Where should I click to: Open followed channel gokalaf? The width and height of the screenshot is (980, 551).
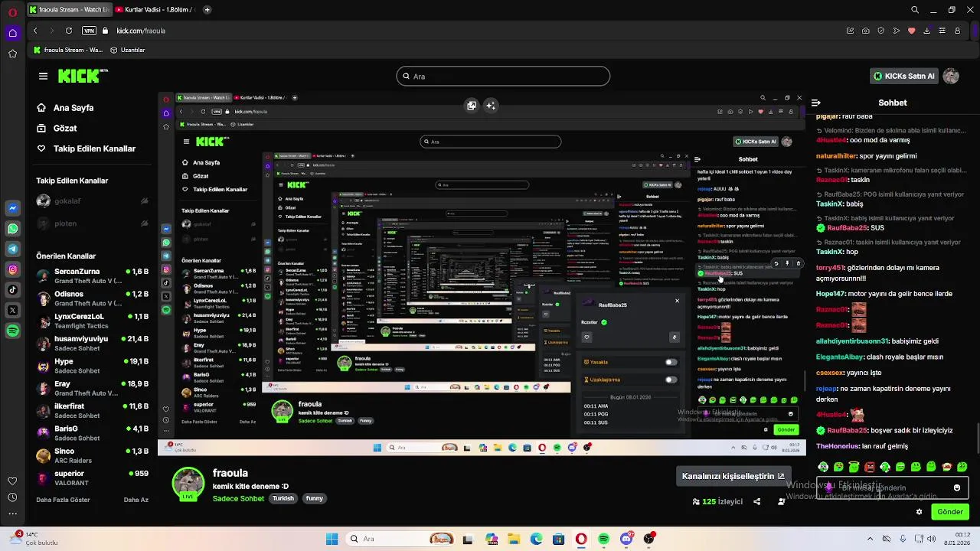point(92,201)
